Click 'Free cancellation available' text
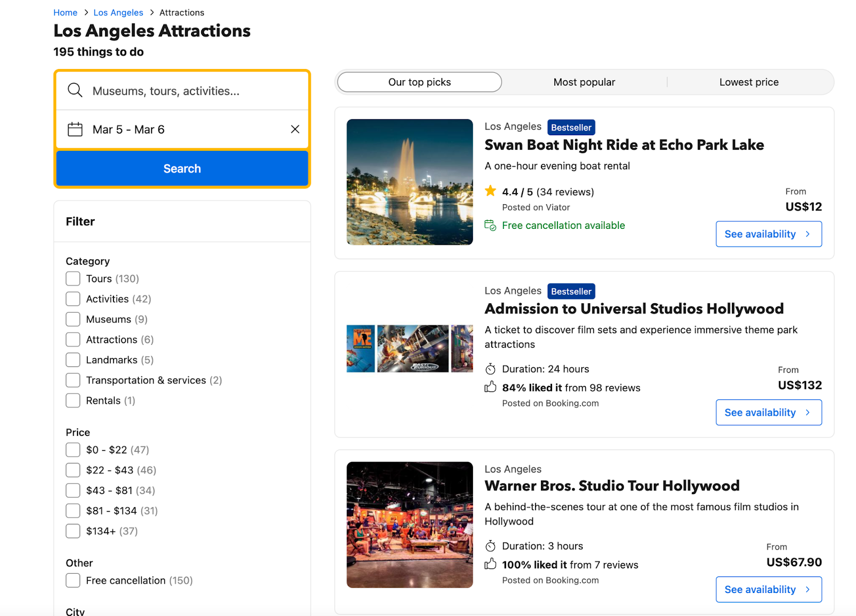Image resolution: width=856 pixels, height=616 pixels. [563, 226]
